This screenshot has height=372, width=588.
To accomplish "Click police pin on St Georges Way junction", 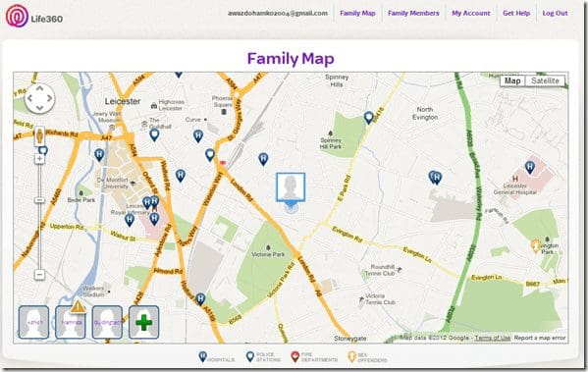I will 210,154.
